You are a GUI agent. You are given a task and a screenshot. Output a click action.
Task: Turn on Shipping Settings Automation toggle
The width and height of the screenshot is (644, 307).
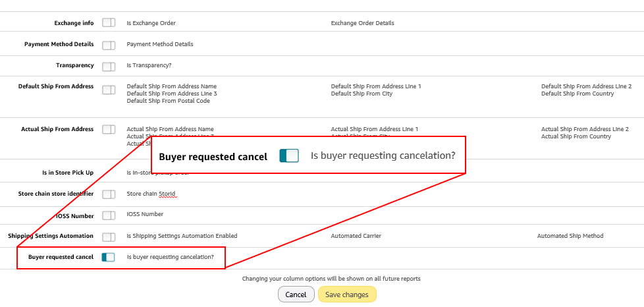(x=109, y=237)
